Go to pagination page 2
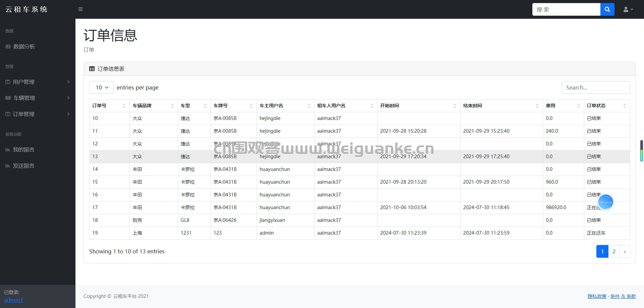644x308 pixels. pos(614,251)
